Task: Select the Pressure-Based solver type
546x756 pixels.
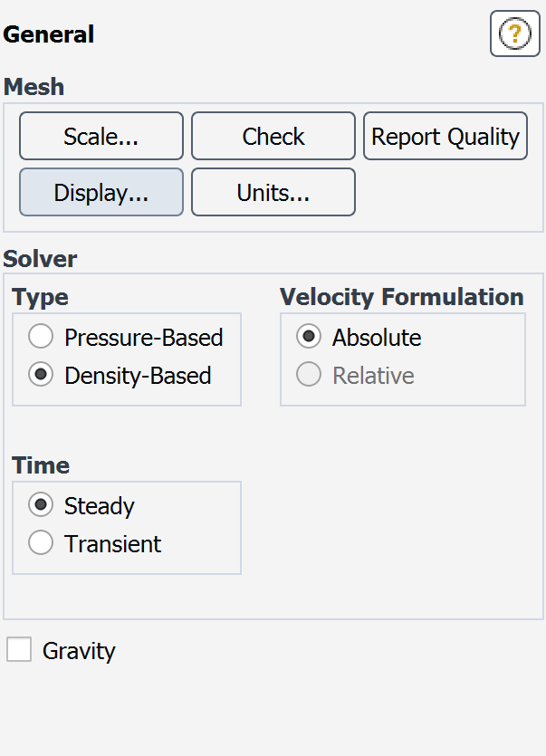Action: [x=41, y=338]
